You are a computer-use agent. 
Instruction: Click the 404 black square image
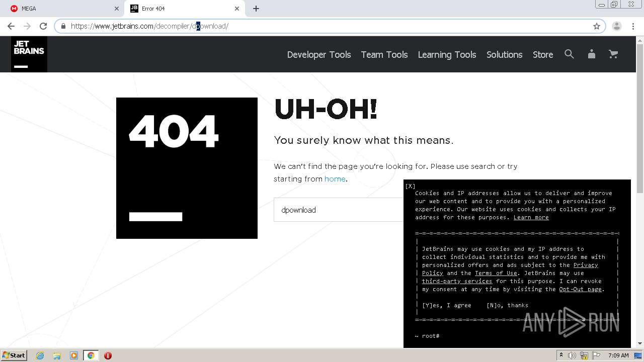(x=187, y=168)
